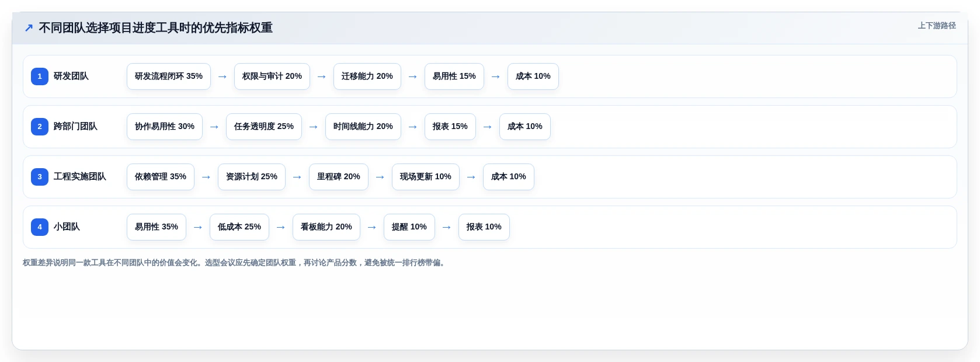Select the 低成本 25% chip
The width and height of the screenshot is (980, 362).
click(x=239, y=227)
